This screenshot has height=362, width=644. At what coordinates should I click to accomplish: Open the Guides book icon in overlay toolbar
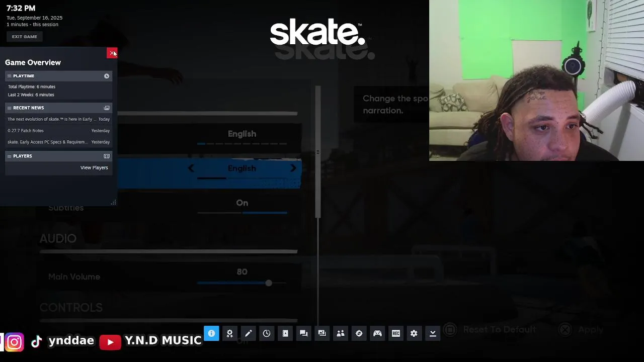285,333
